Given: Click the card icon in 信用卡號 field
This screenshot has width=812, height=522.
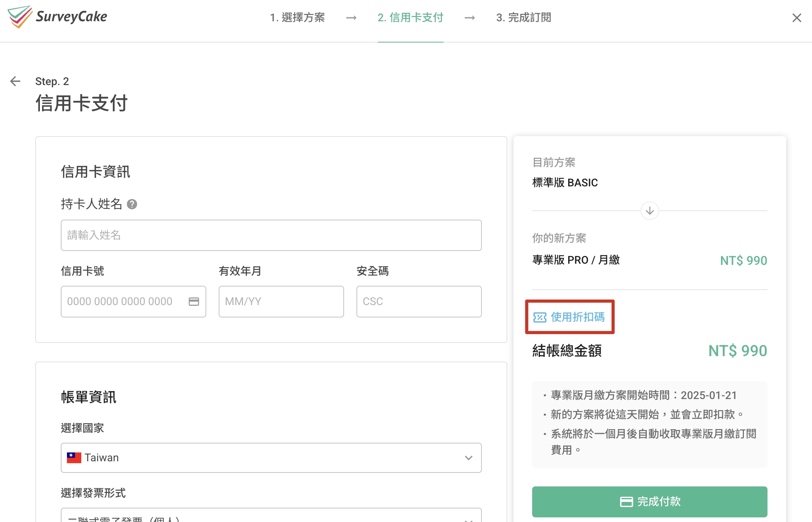Looking at the screenshot, I should coord(194,302).
